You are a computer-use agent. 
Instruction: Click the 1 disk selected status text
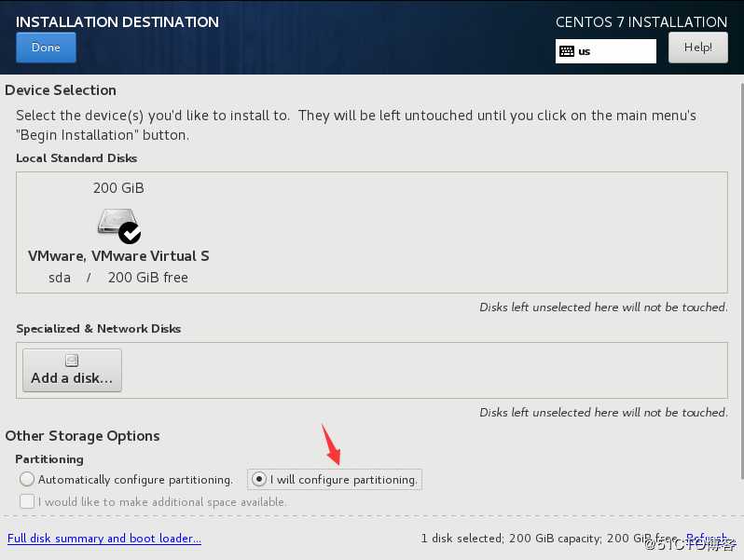tap(549, 539)
